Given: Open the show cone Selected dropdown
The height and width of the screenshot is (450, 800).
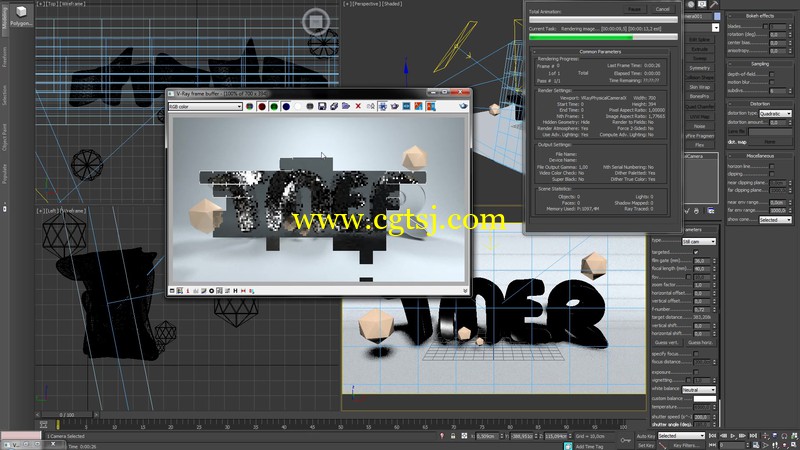Looking at the screenshot, I should pos(775,220).
